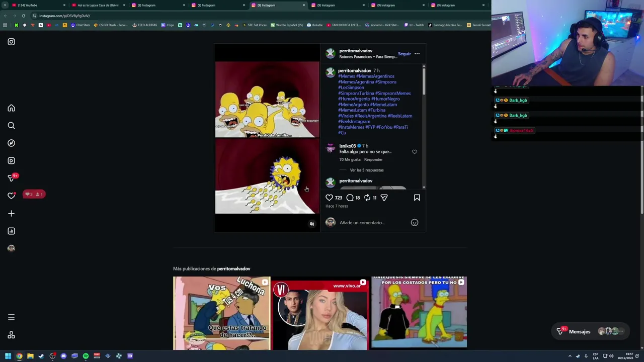Follow perritomalvadov with the Seguir button

(x=405, y=54)
